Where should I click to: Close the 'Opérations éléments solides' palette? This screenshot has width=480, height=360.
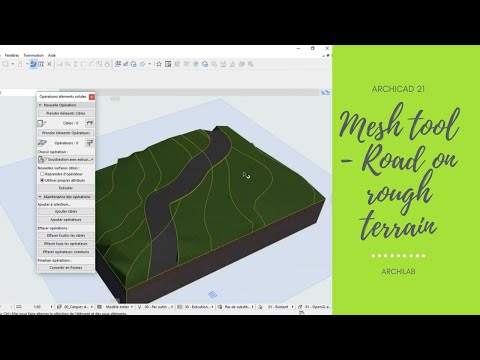92,97
